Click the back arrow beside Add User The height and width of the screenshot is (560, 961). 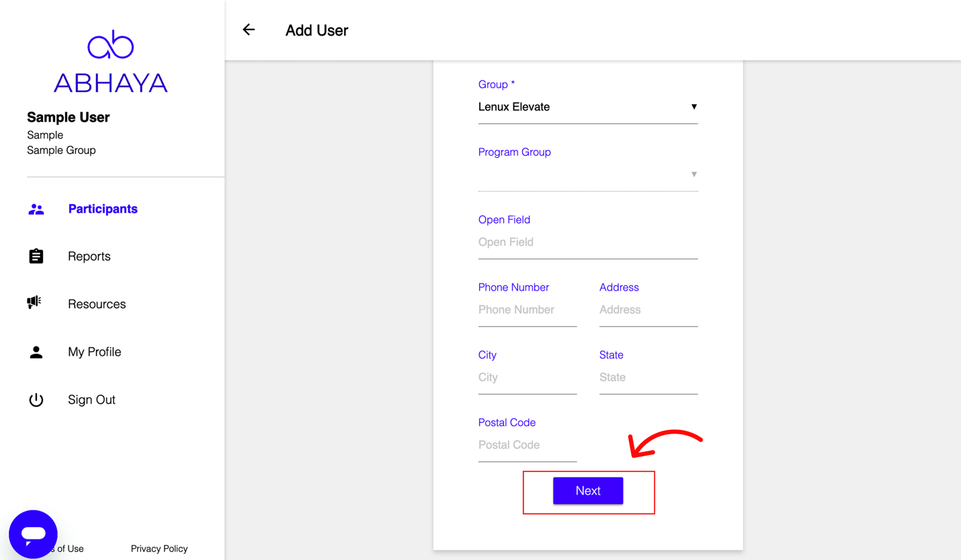(249, 30)
